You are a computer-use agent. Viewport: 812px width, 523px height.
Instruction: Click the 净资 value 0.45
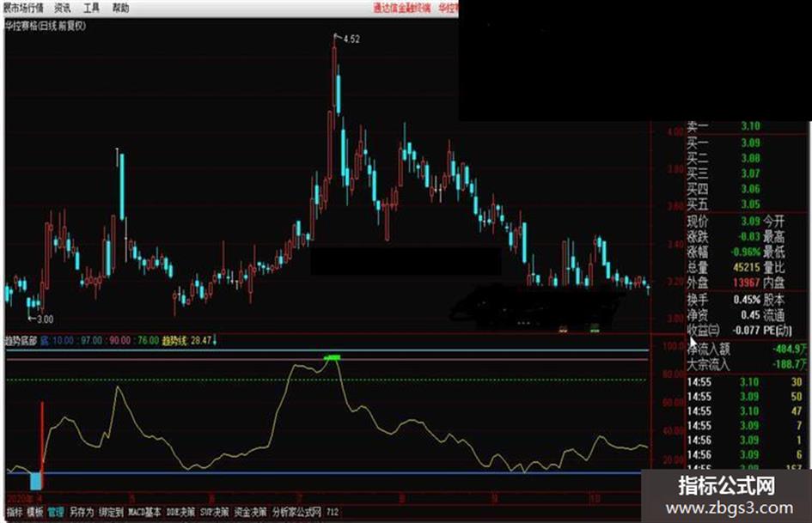point(750,315)
